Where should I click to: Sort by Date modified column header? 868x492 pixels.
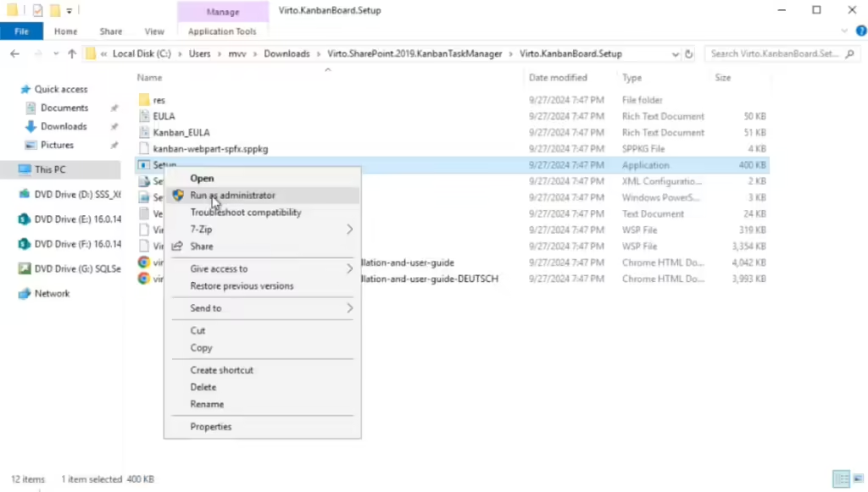point(558,77)
